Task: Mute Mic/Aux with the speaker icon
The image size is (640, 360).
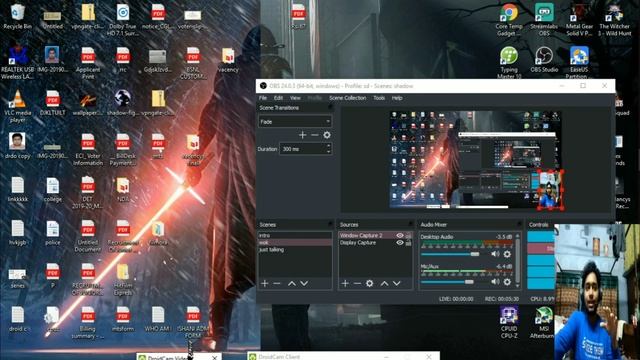Action: tap(495, 282)
